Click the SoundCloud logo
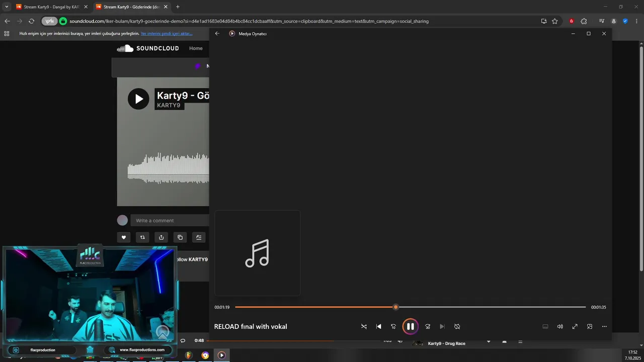The height and width of the screenshot is (362, 644). pos(148,48)
